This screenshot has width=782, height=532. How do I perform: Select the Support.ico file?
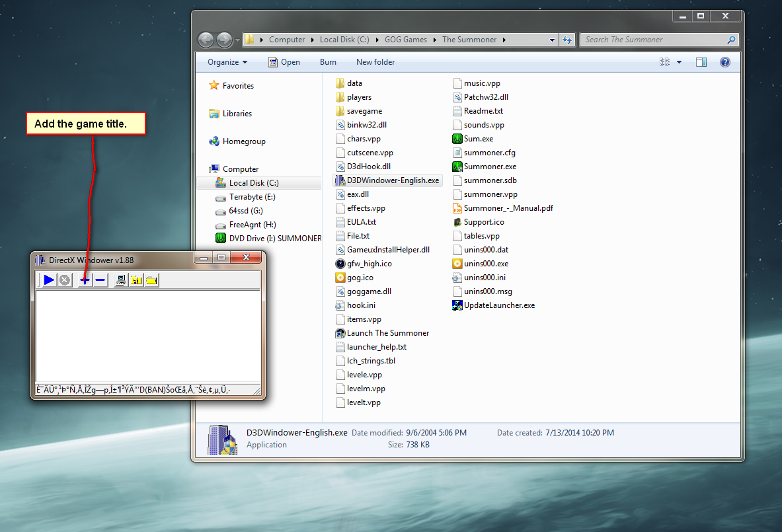pos(479,222)
